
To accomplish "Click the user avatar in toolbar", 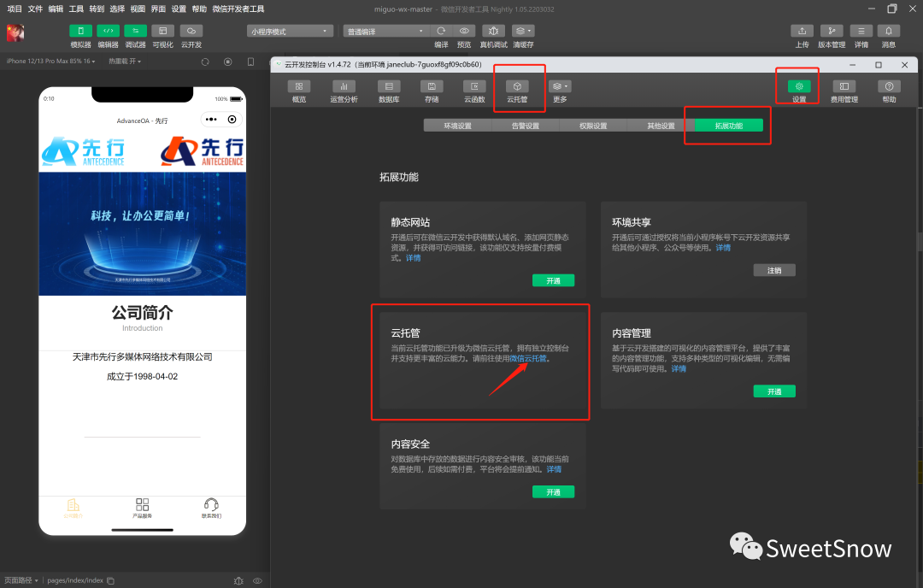I will pyautogui.click(x=15, y=33).
